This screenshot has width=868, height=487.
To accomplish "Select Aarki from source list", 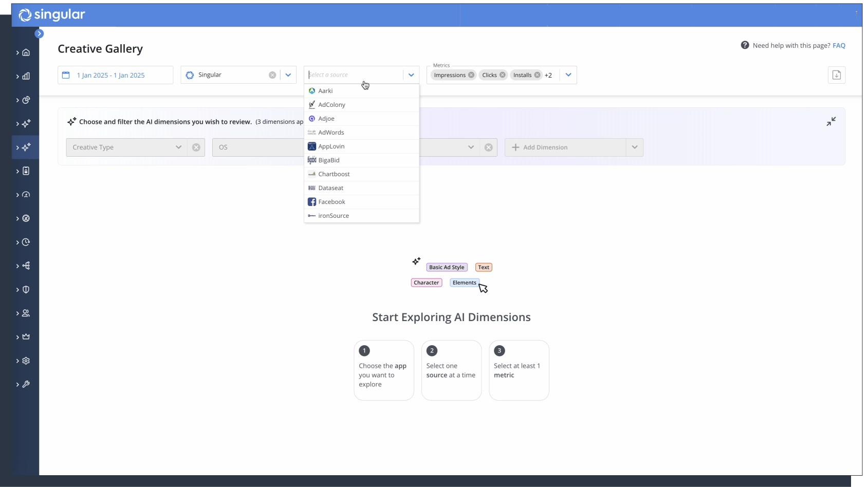I will [x=362, y=91].
